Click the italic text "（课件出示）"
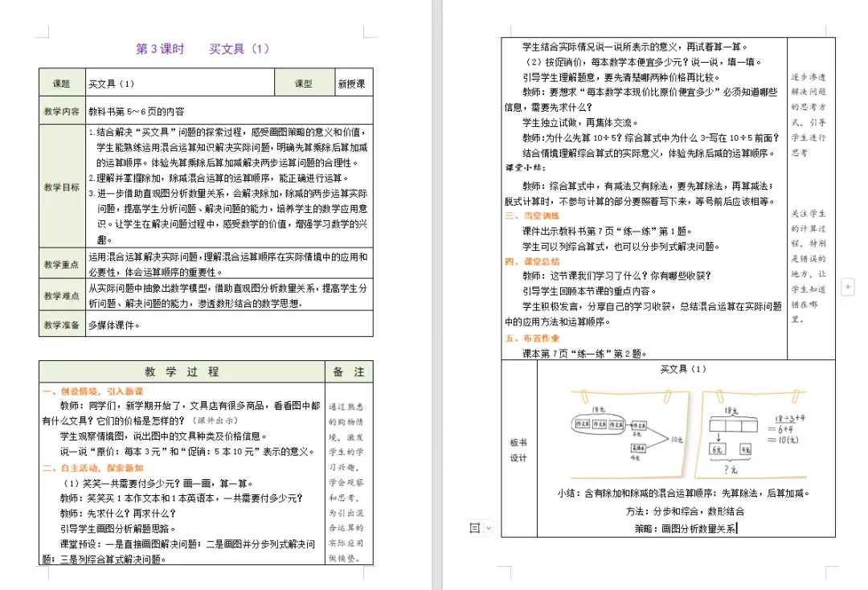 pos(215,420)
